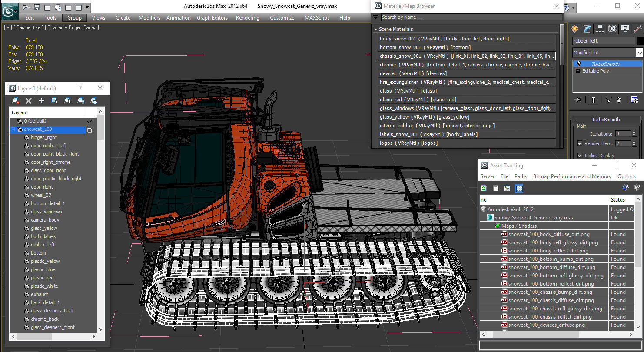Open the Motion command panel tab

click(613, 29)
